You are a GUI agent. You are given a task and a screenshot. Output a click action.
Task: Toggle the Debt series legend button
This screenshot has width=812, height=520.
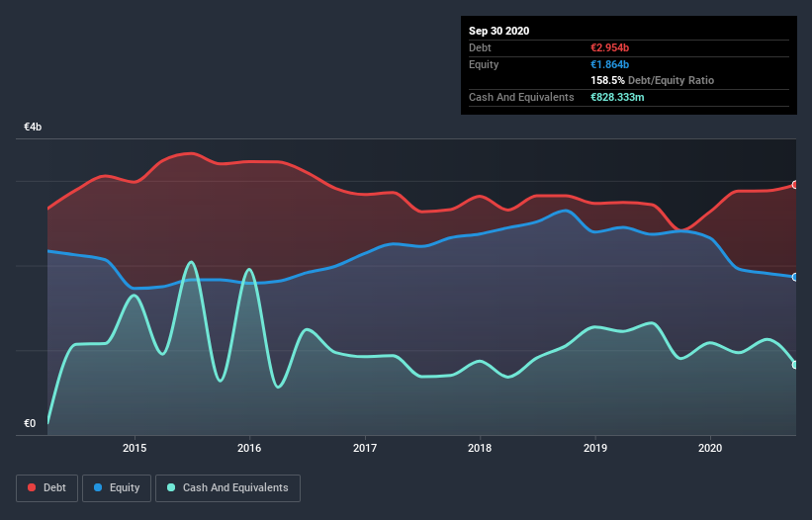tap(47, 488)
